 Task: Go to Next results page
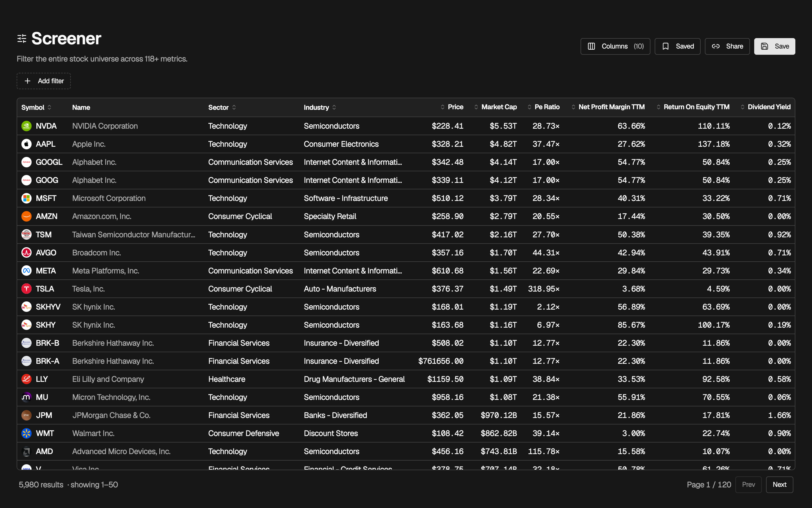click(779, 485)
